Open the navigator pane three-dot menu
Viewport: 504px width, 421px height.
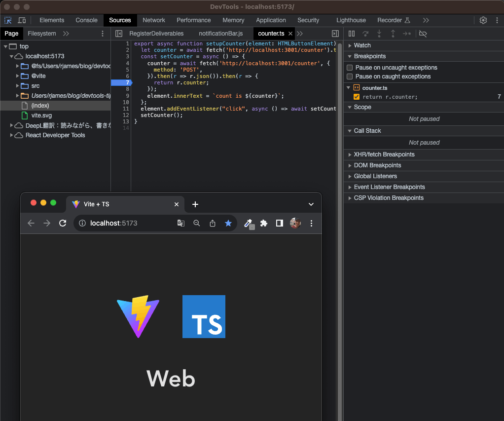pyautogui.click(x=103, y=34)
